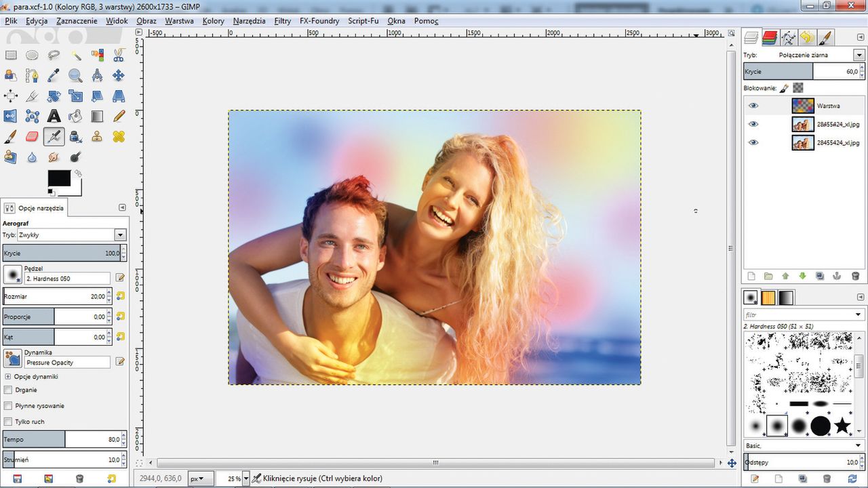Delete layer using trash icon in layers panel

[x=855, y=276]
